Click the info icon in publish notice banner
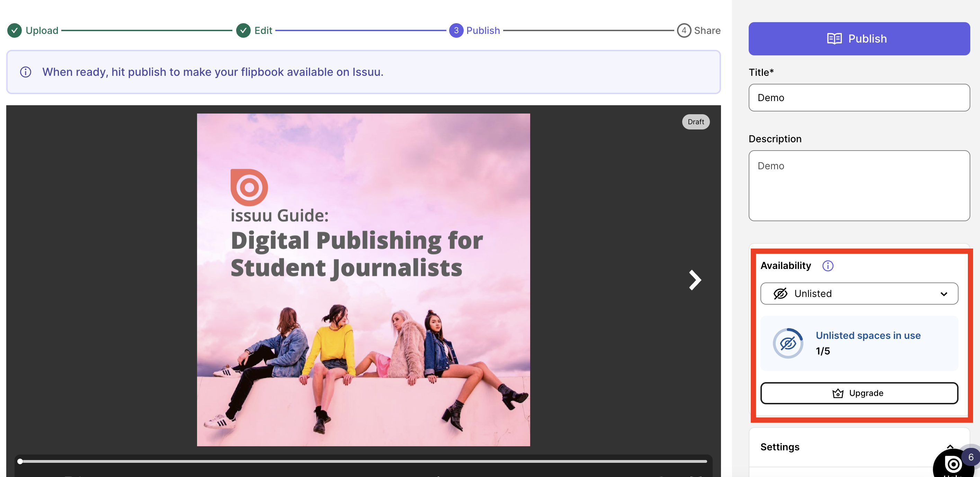The width and height of the screenshot is (980, 477). point(26,72)
